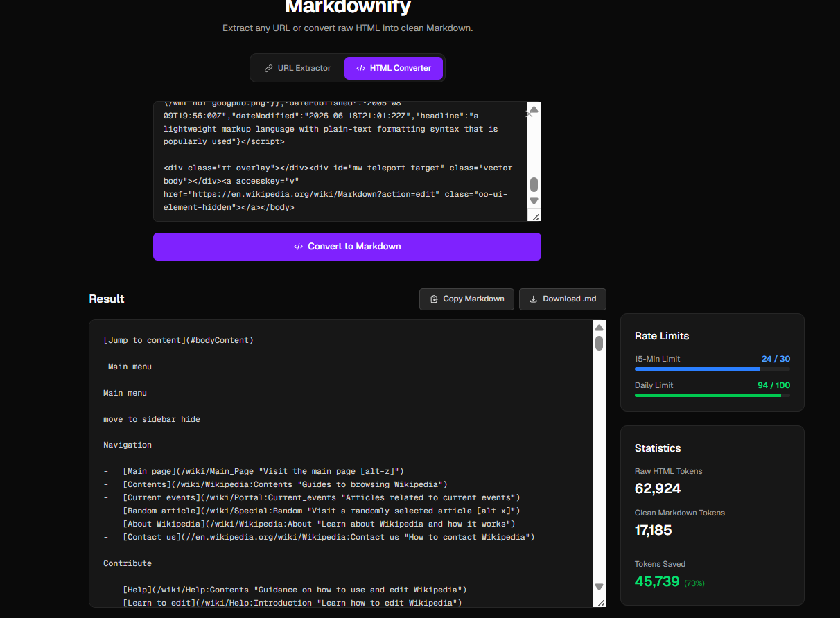Image resolution: width=840 pixels, height=618 pixels.
Task: Click the Result heading
Action: pos(107,299)
